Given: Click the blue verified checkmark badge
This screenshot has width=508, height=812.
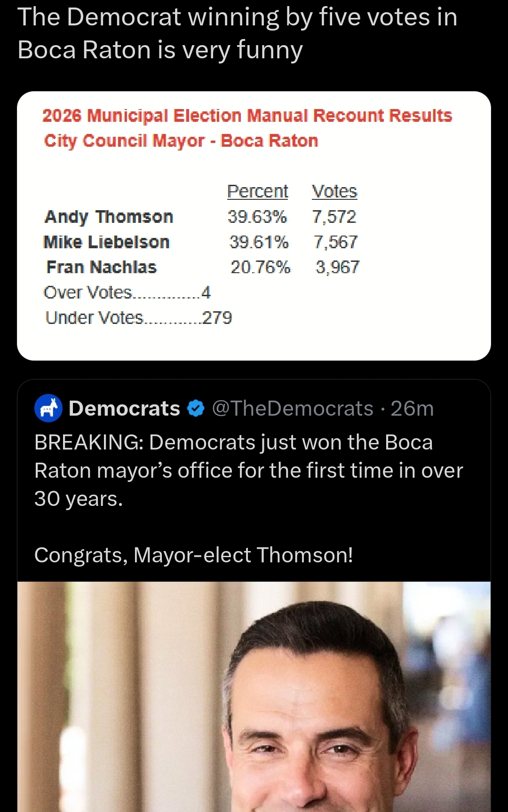Looking at the screenshot, I should click(x=196, y=409).
